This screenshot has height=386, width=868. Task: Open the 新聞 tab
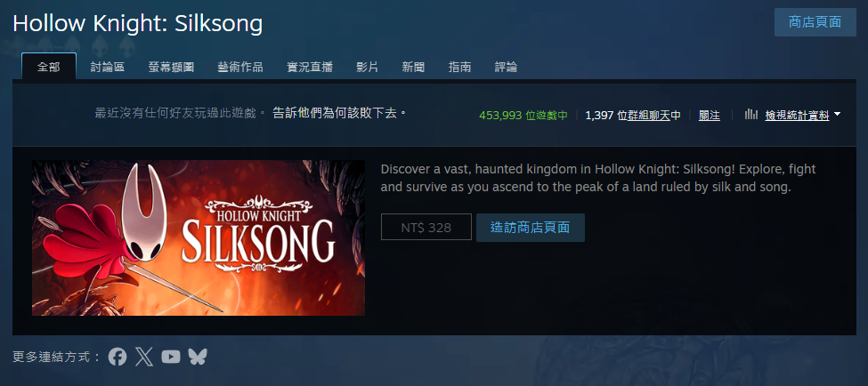(413, 68)
